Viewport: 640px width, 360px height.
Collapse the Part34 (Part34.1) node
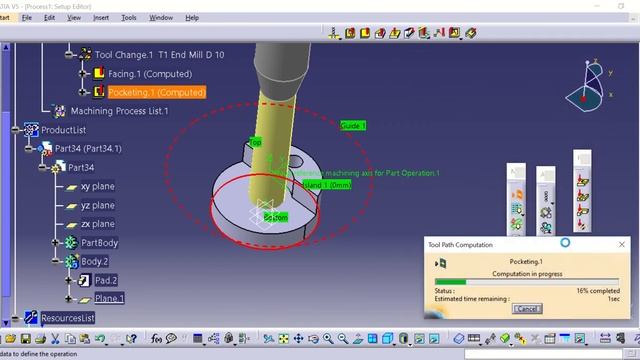point(29,149)
